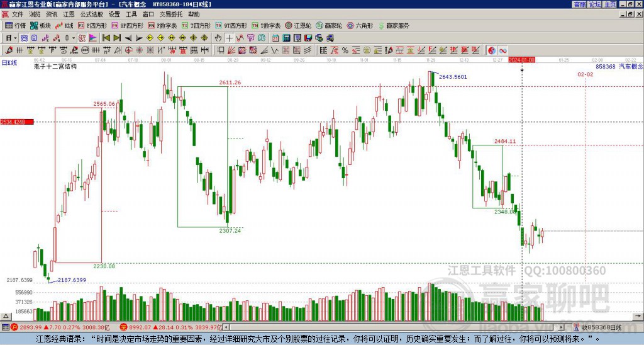Image resolution: width=644 pixels, height=345 pixels.
Task: Click the 日K线 label
Action: coord(9,63)
